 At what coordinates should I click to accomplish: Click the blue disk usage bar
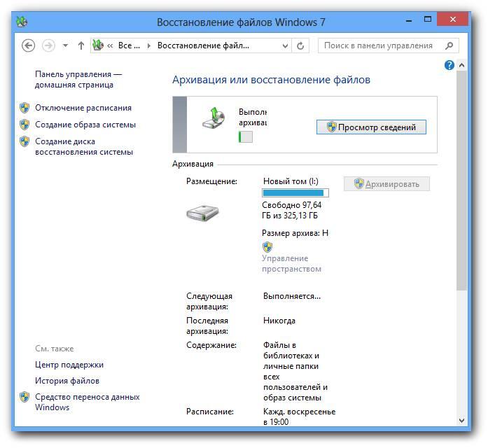coord(295,193)
